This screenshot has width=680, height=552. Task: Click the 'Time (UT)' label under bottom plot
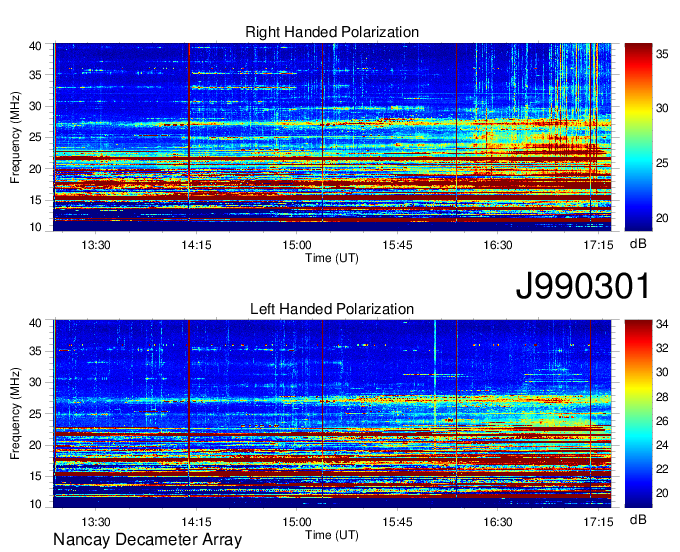tap(332, 535)
